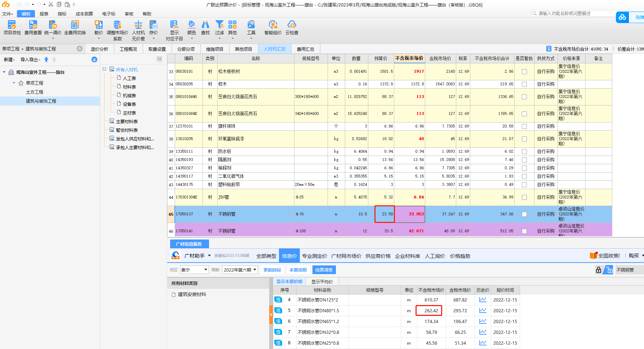
Task: Check 是否暂估 for 环氧富锌底漆
Action: click(x=524, y=139)
